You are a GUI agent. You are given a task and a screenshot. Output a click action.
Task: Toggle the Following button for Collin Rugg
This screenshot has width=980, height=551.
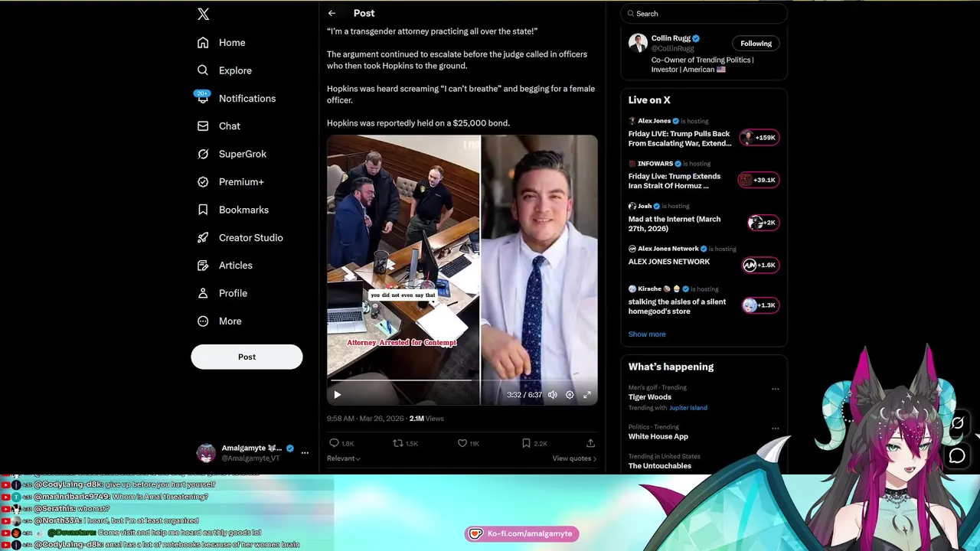click(x=756, y=43)
